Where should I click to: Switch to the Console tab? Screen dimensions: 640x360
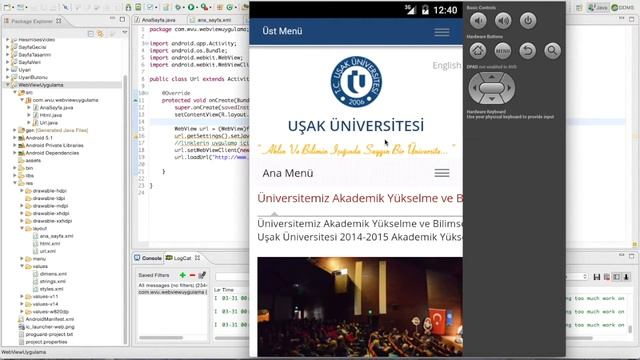coord(148,258)
